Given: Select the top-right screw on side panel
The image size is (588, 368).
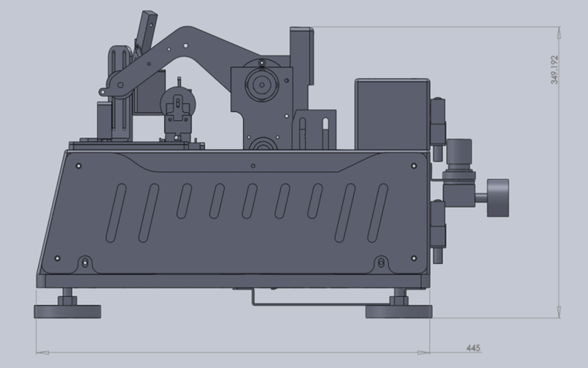Looking at the screenshot, I should pos(415,166).
